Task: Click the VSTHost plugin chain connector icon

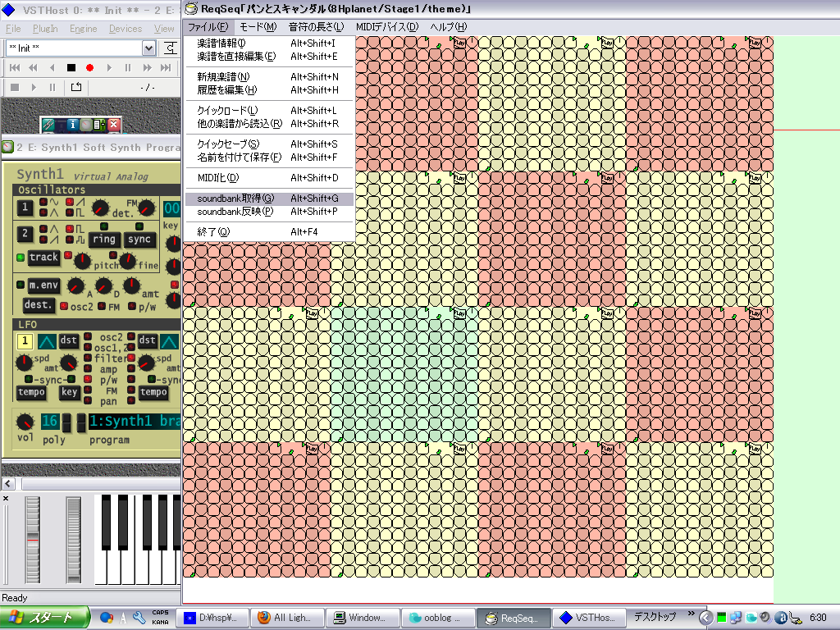Action: tap(171, 48)
